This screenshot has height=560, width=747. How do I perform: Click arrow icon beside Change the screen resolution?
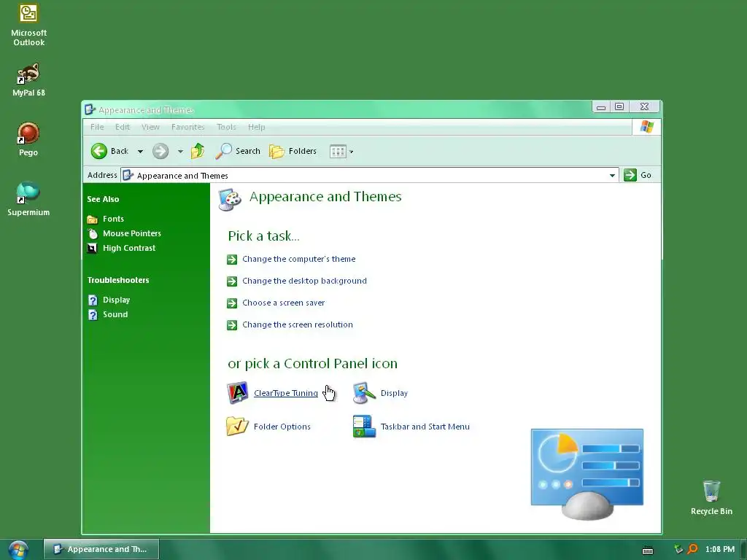coord(232,324)
